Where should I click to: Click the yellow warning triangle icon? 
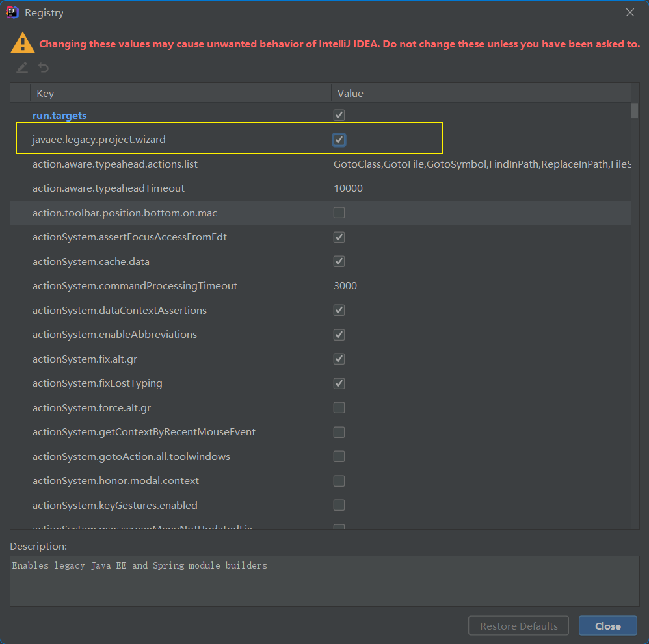[x=22, y=43]
